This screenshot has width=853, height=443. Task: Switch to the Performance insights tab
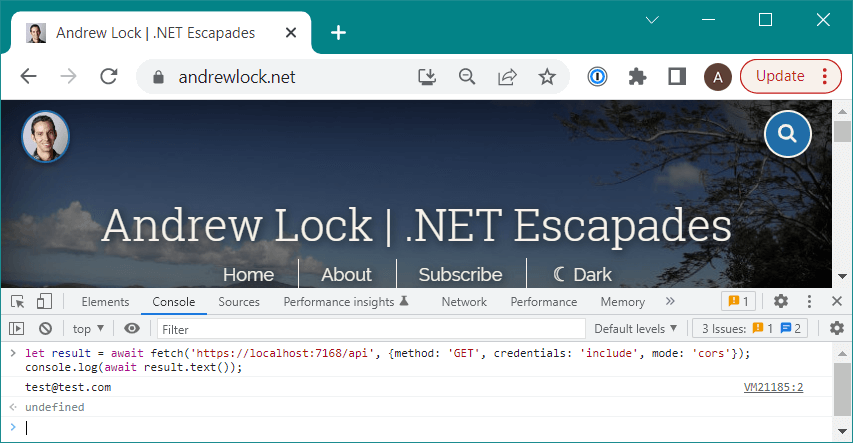click(x=346, y=302)
